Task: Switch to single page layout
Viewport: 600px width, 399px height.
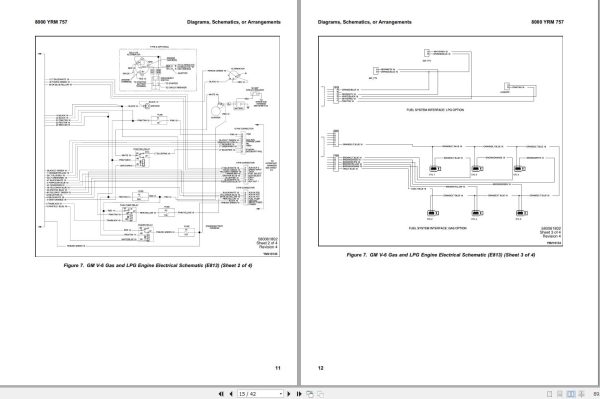Action: pyautogui.click(x=550, y=394)
